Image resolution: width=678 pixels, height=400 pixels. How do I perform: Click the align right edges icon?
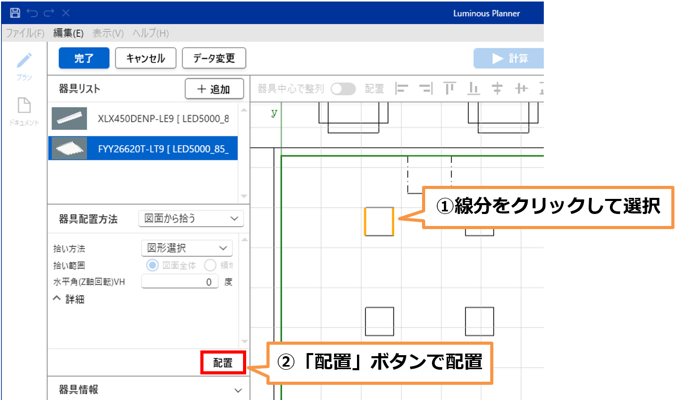click(426, 88)
